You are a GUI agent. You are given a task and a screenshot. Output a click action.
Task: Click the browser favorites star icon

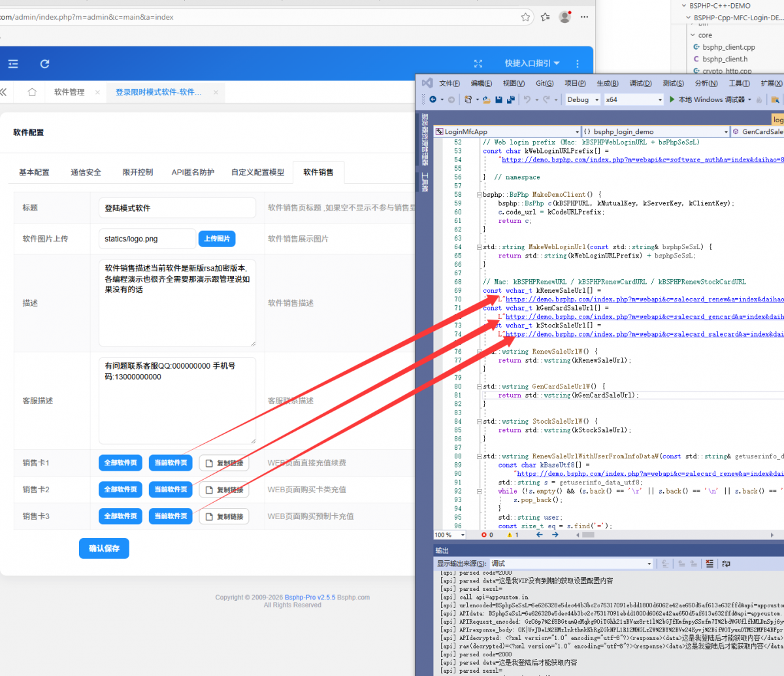click(525, 17)
